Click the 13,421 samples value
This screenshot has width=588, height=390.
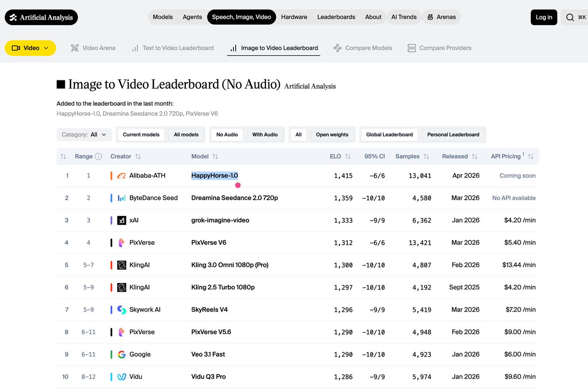[x=419, y=243]
